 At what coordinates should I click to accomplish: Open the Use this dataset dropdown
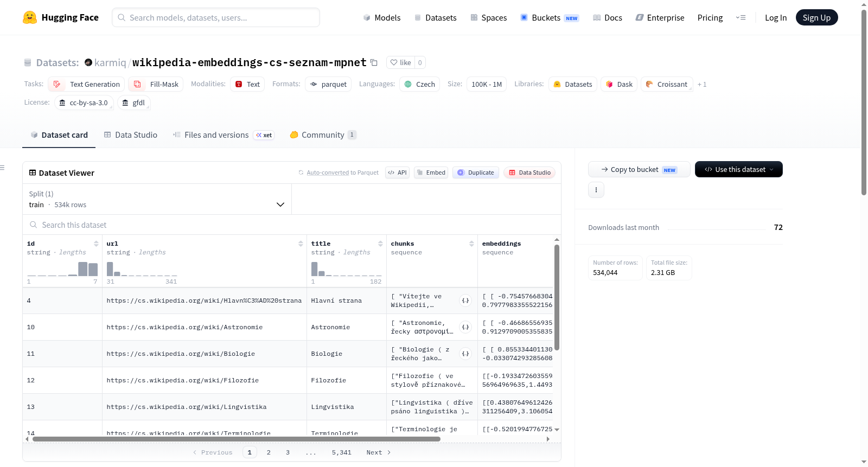tap(738, 169)
